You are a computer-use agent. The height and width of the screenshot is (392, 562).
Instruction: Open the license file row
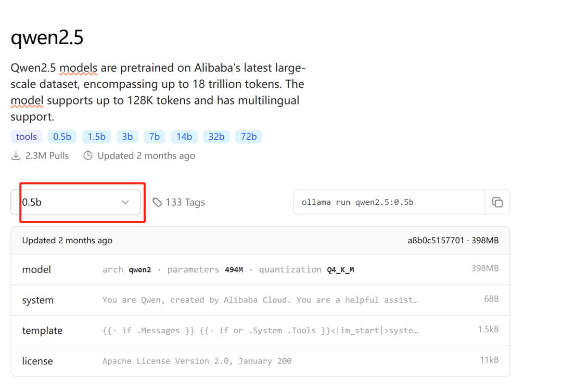pyautogui.click(x=261, y=361)
